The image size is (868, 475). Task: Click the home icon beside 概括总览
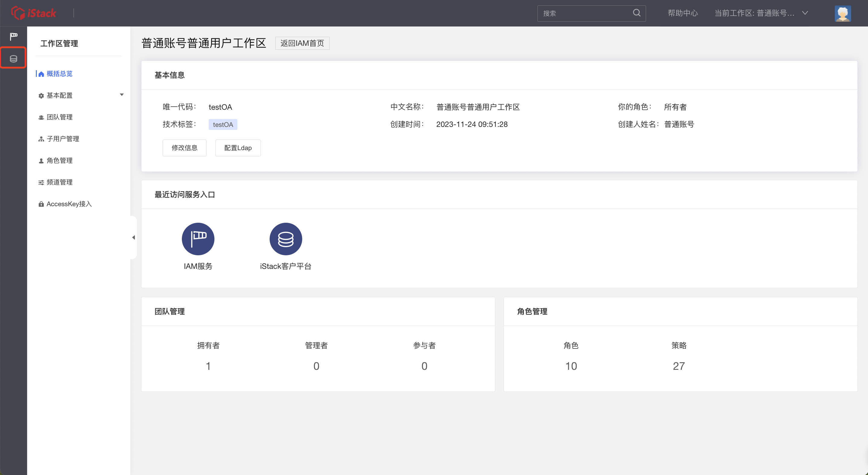[41, 74]
